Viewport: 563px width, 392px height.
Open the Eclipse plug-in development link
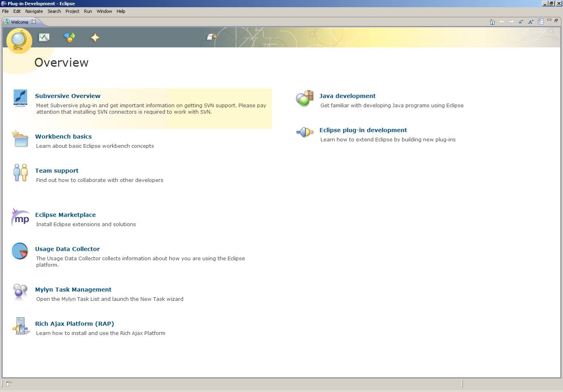(363, 130)
